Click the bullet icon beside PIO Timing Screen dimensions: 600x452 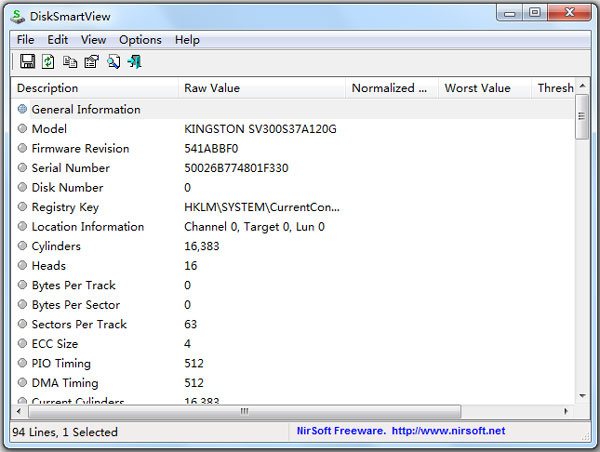click(22, 363)
